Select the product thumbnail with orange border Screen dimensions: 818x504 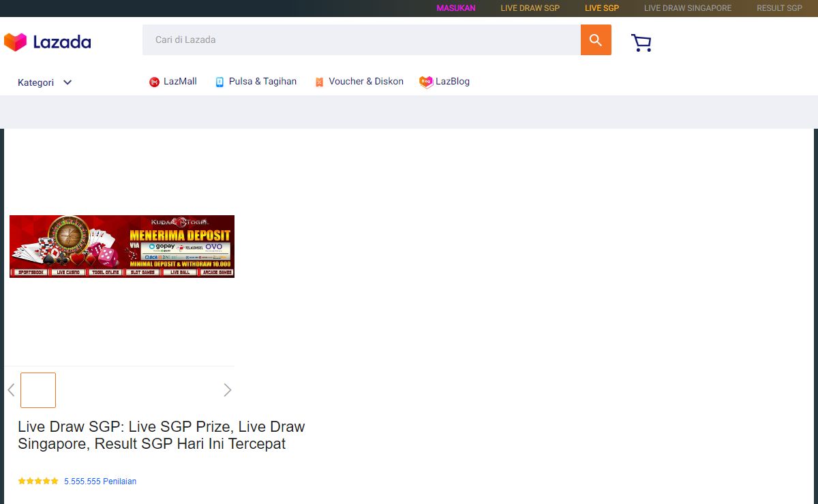[38, 390]
